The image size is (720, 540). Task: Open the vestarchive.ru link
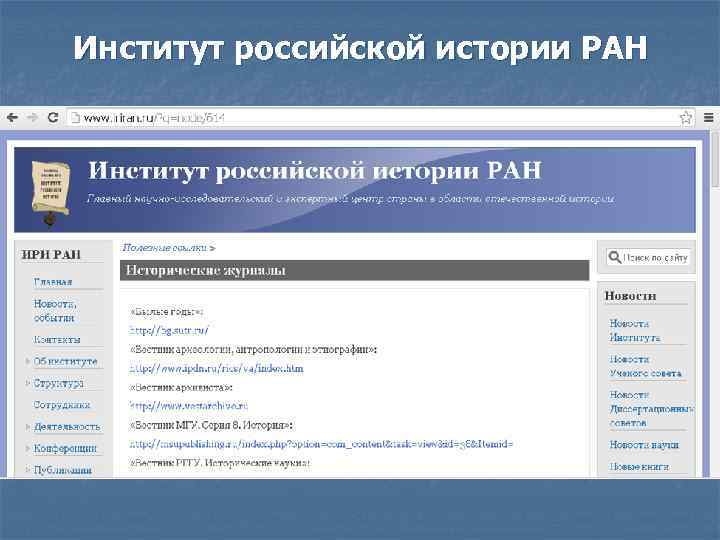pos(189,406)
